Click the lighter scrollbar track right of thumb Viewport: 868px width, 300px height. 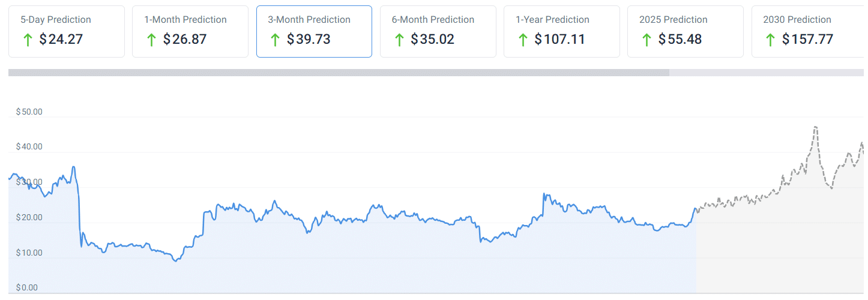766,73
